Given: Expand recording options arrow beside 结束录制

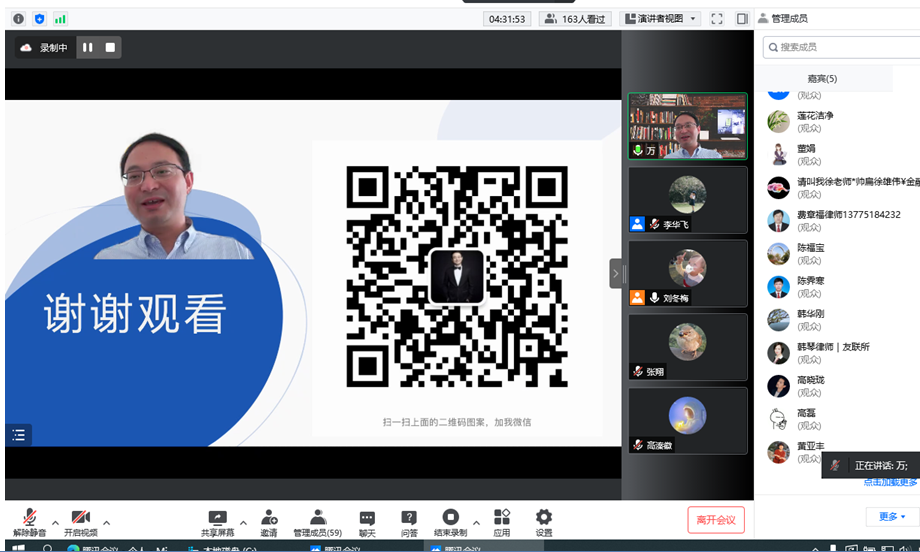Looking at the screenshot, I should pyautogui.click(x=476, y=522).
